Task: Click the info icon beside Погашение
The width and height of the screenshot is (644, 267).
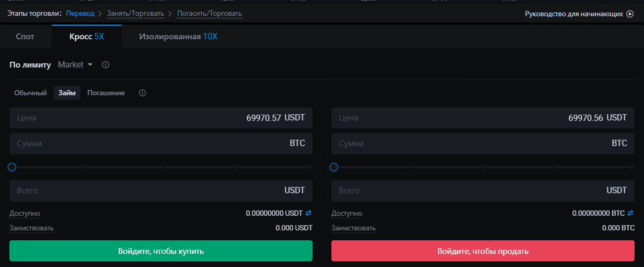Action: (x=142, y=93)
